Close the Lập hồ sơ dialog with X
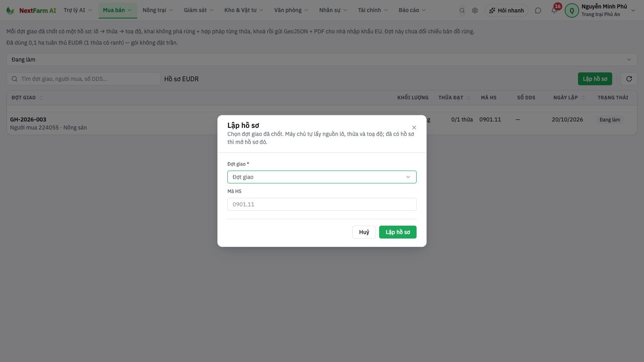This screenshot has height=362, width=644. point(414,128)
